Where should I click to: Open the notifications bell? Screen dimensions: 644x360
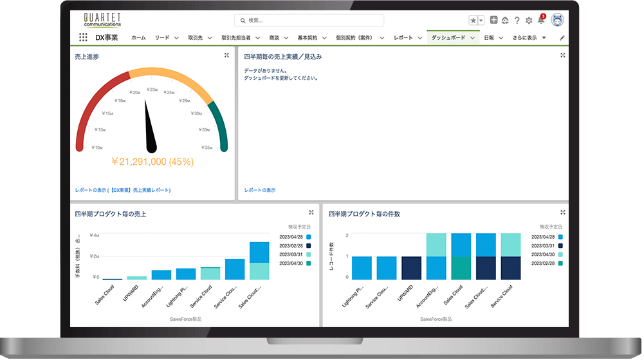540,21
